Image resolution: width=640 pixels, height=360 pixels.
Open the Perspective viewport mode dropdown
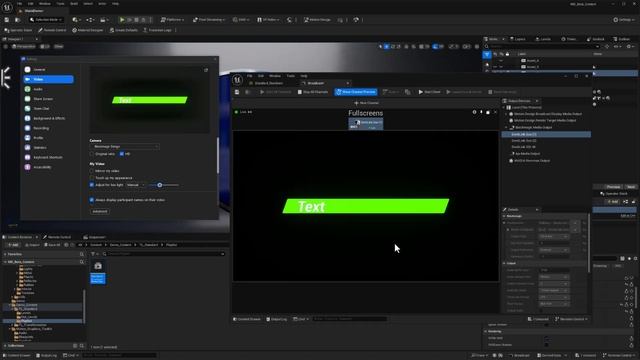[x=24, y=47]
